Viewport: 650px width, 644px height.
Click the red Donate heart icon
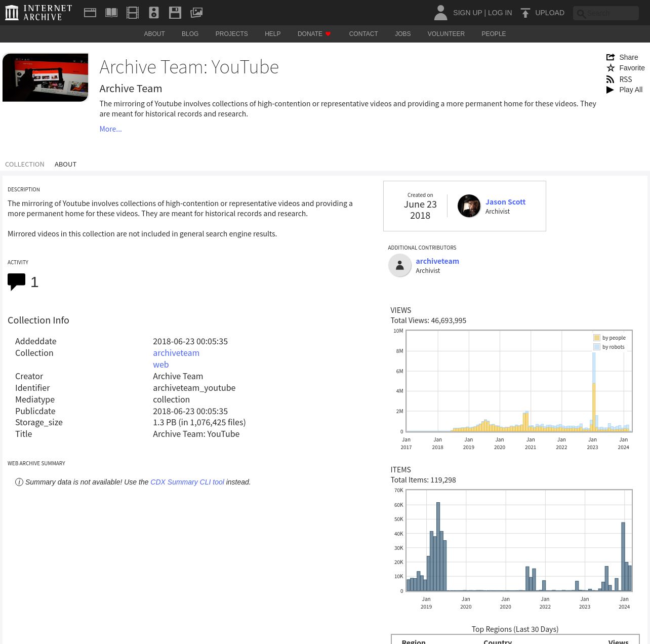tap(328, 34)
